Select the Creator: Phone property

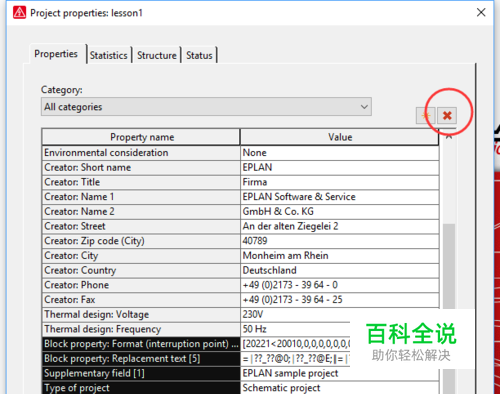[x=141, y=285]
